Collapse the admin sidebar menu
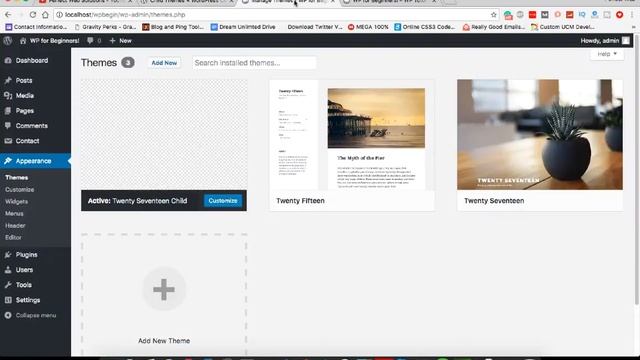Image resolution: width=640 pixels, height=360 pixels. [36, 316]
